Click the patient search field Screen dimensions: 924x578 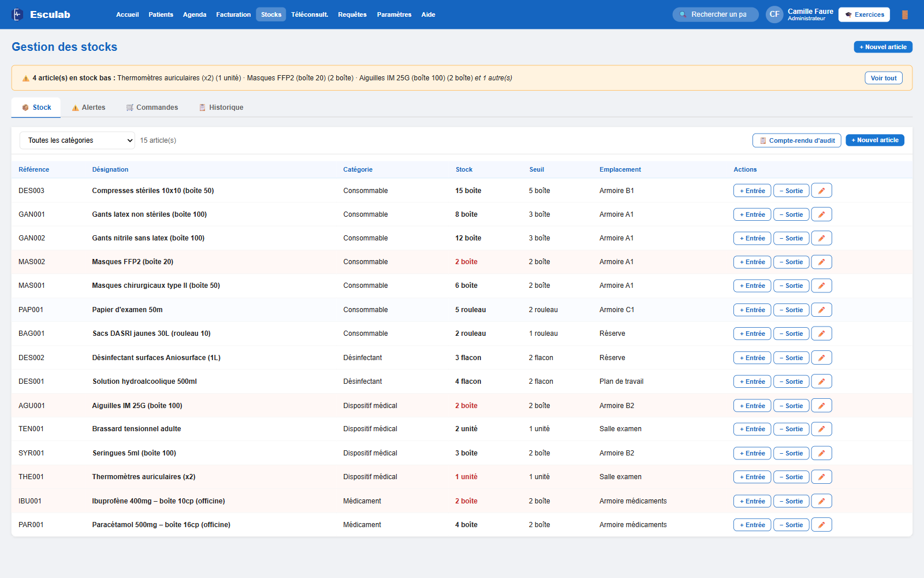click(x=716, y=14)
